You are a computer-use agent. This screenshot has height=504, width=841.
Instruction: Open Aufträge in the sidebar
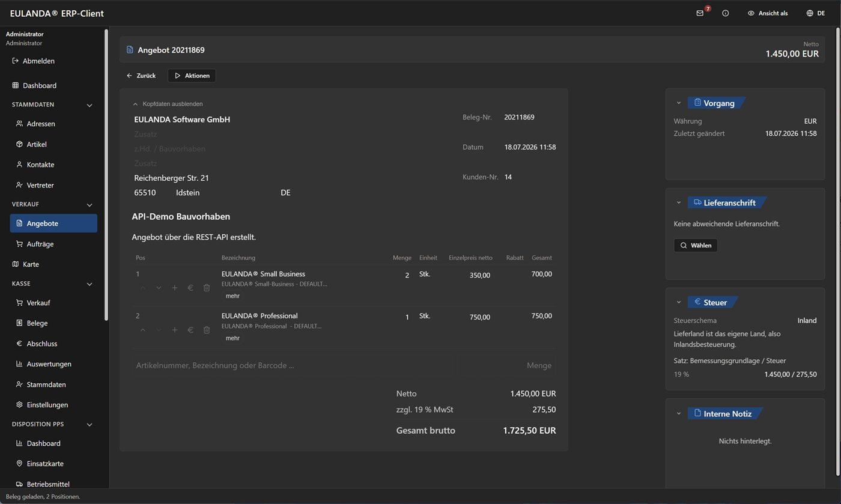pos(53,244)
